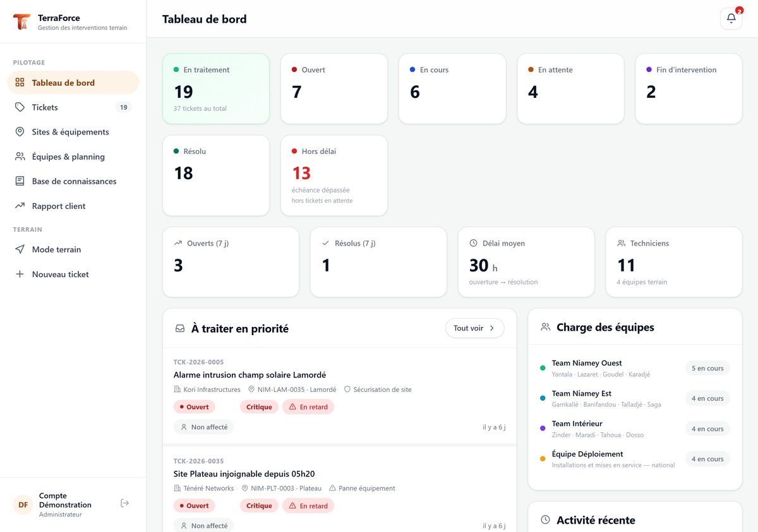Image resolution: width=758 pixels, height=532 pixels.
Task: Click the DF avatar circle
Action: 23,505
